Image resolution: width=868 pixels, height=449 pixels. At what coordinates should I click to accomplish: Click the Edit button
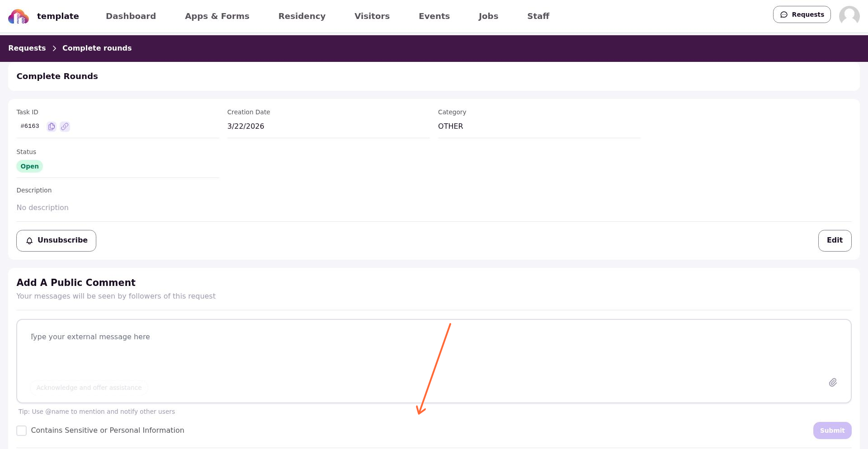tap(835, 241)
